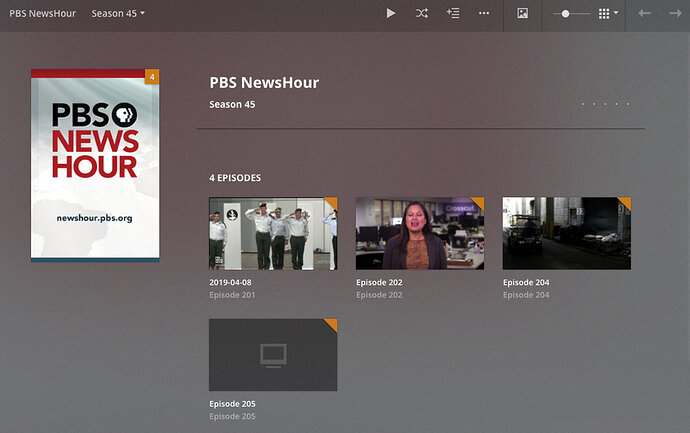Click the artwork/poster image icon in toolbar
This screenshot has height=433, width=690.
click(522, 14)
